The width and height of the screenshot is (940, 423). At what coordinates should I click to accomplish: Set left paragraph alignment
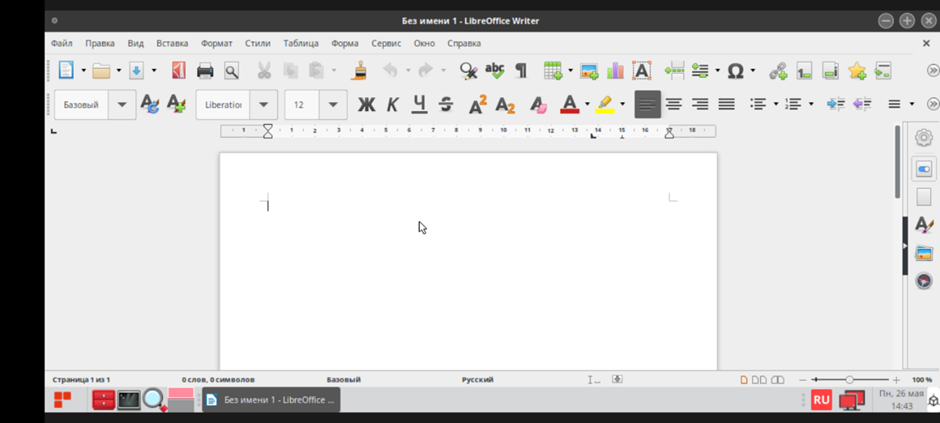[647, 104]
